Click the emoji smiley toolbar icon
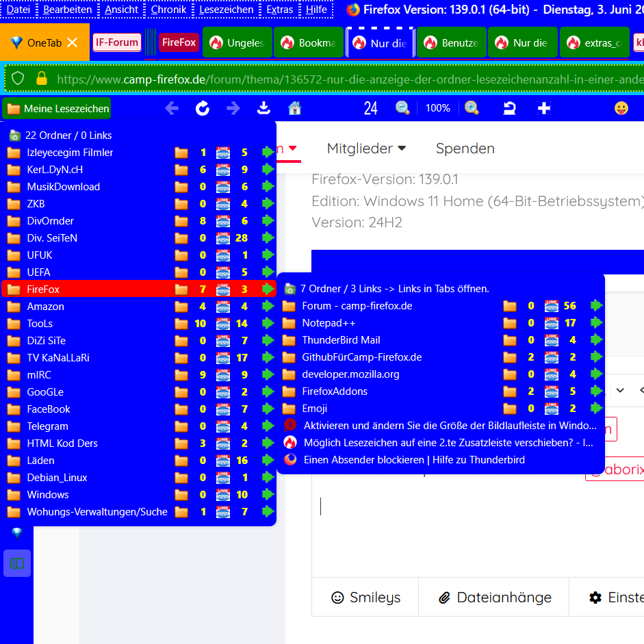 point(621,108)
